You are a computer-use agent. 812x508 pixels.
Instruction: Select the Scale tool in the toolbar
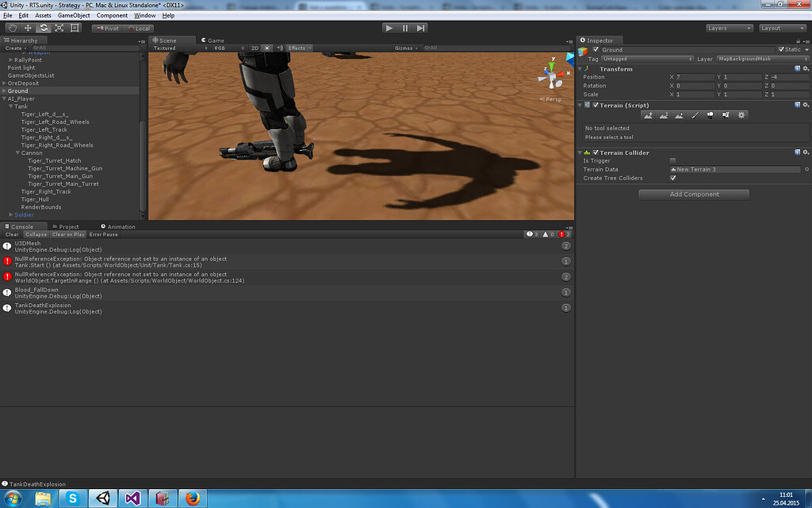[59, 27]
